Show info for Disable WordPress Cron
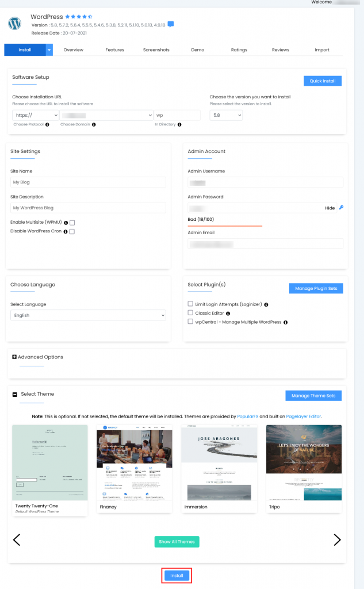The width and height of the screenshot is (364, 589). [66, 232]
